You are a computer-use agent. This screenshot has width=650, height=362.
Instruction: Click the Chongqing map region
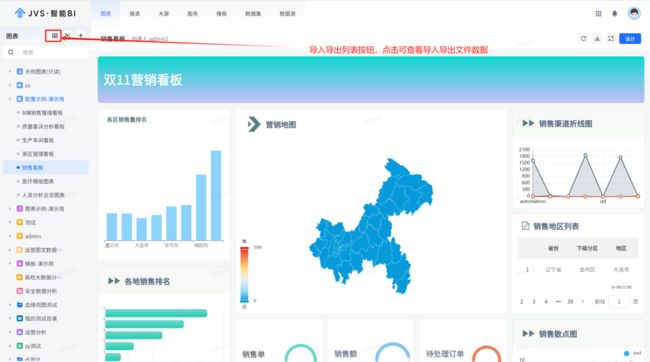point(371,226)
